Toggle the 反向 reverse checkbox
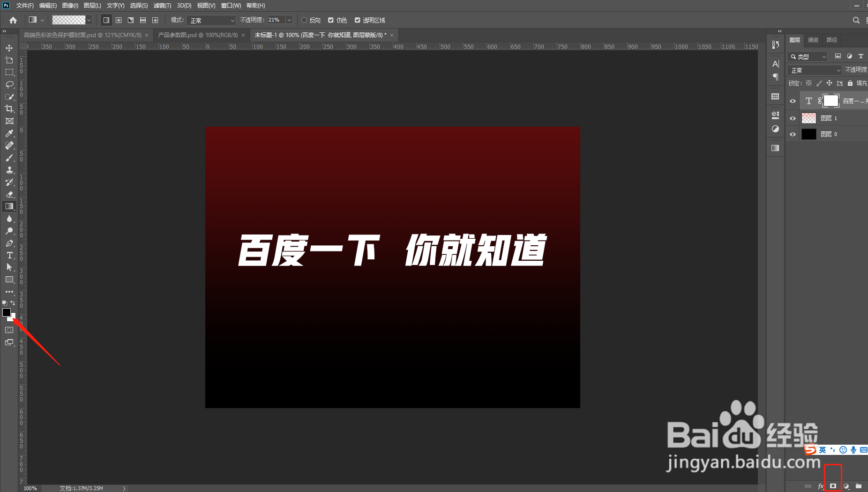The image size is (868, 492). tap(304, 20)
